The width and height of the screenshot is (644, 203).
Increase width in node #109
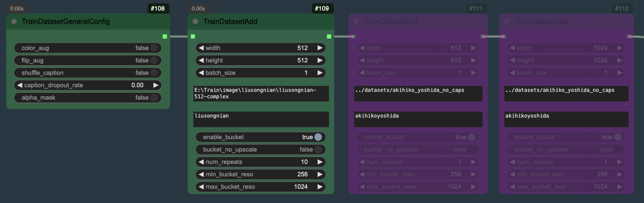click(320, 48)
